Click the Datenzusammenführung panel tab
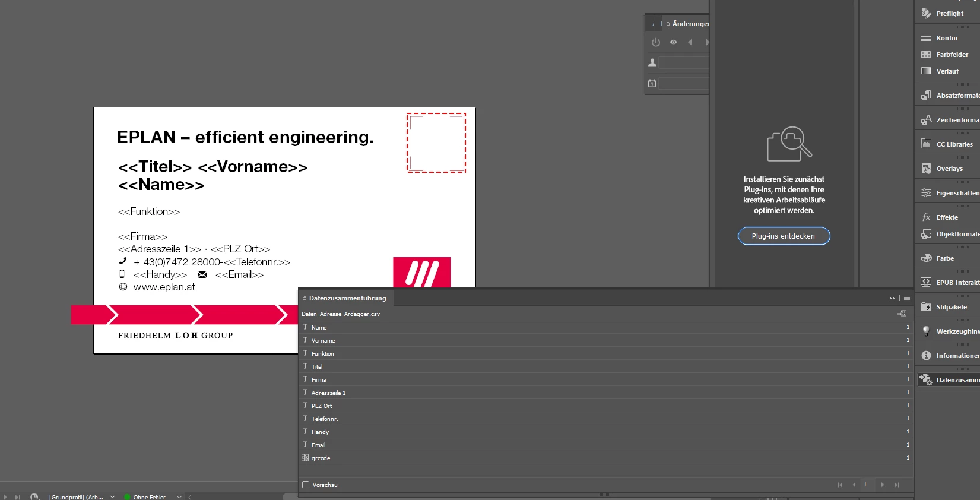This screenshot has height=500, width=980. point(345,298)
